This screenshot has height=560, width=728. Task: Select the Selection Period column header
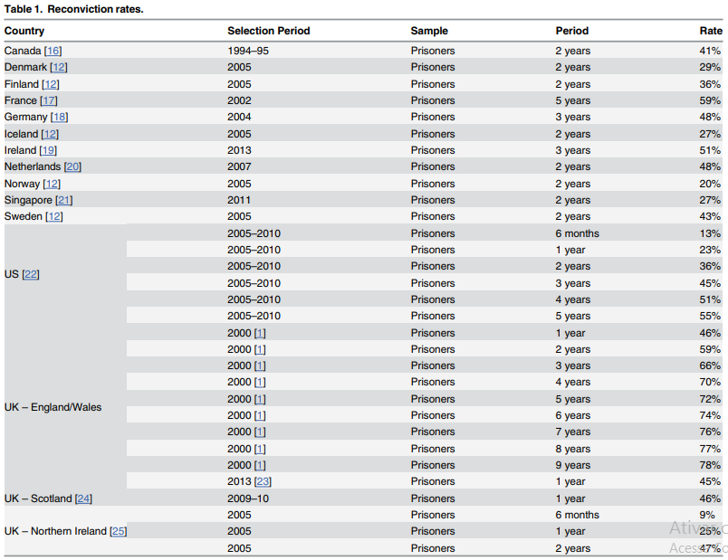tap(268, 31)
